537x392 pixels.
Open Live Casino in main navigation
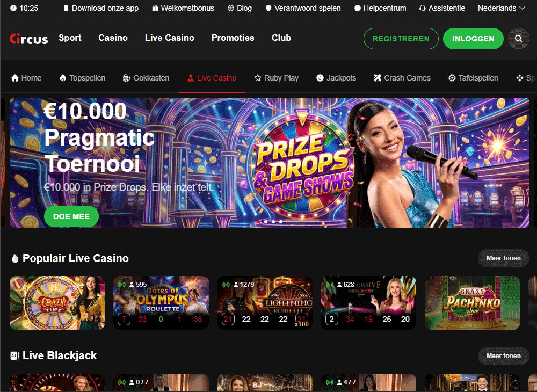[170, 38]
